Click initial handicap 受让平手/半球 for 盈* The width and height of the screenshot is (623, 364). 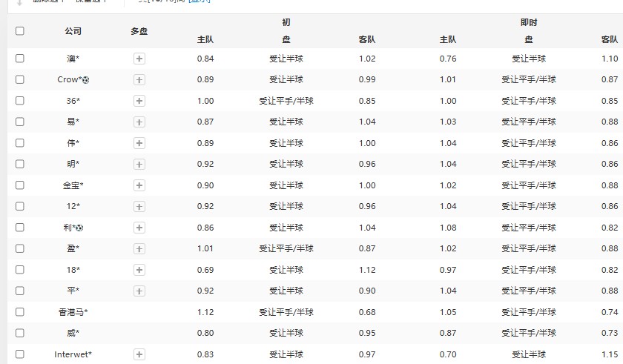coord(286,249)
